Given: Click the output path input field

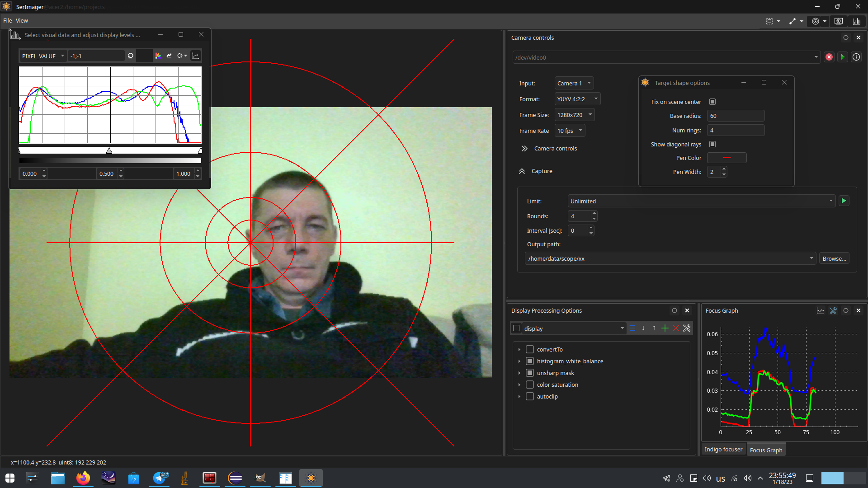Looking at the screenshot, I should (668, 258).
